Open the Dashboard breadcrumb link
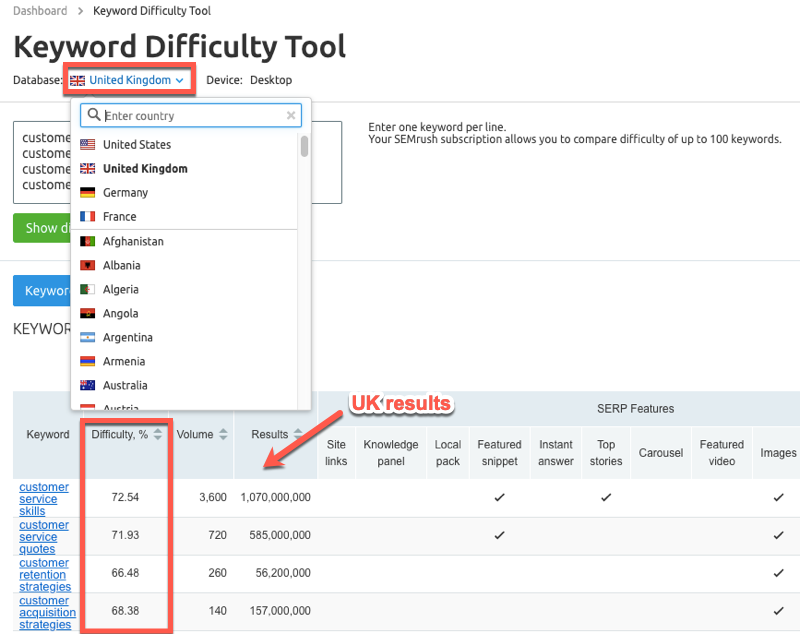This screenshot has width=800, height=634. 40,11
